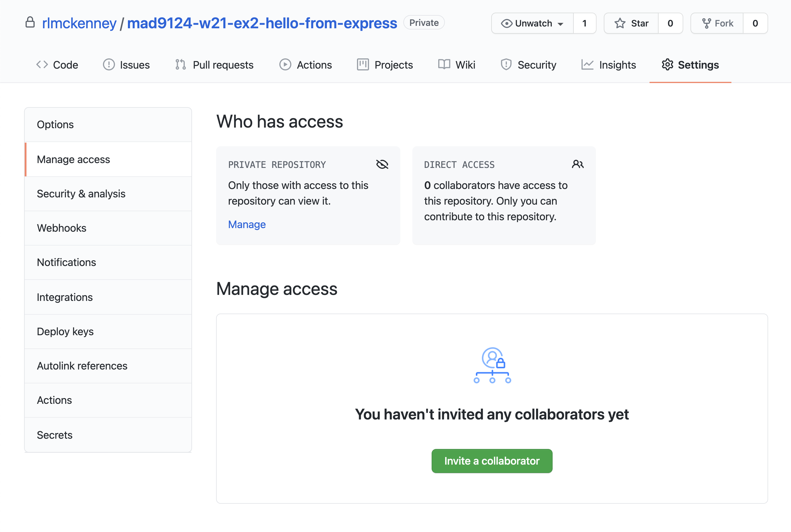Click the Projects board icon

point(363,64)
